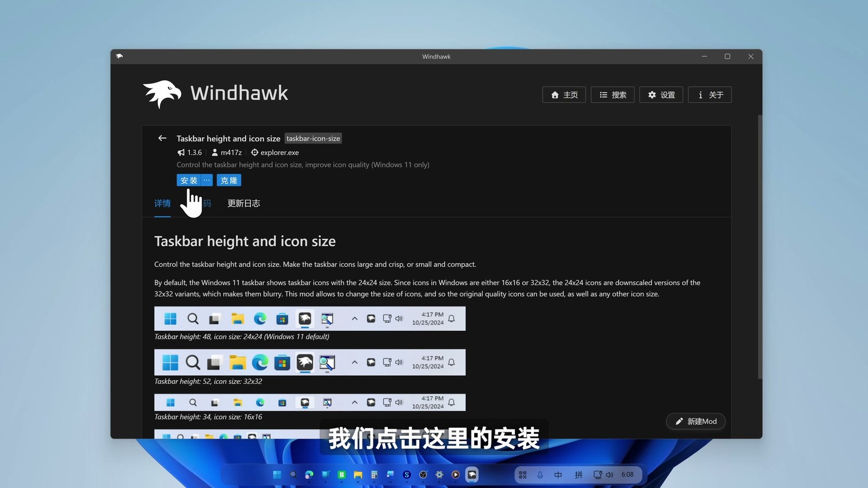The image size is (868, 488).
Task: Click the microphone icon in system tray
Action: [x=540, y=475]
